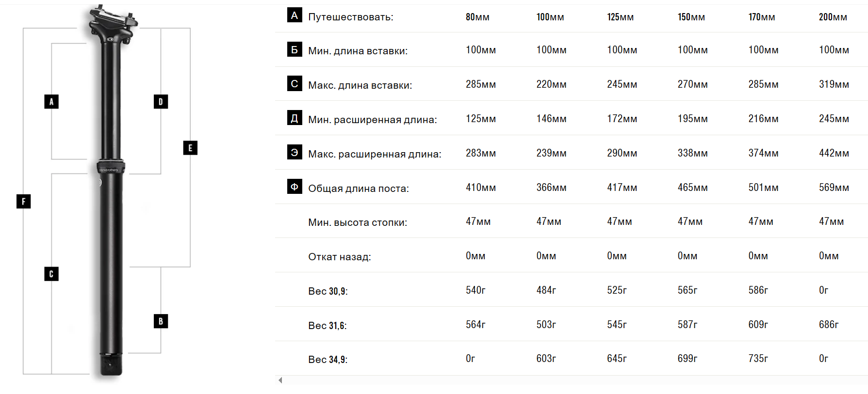Click the 569мм total post length value

coord(834,188)
